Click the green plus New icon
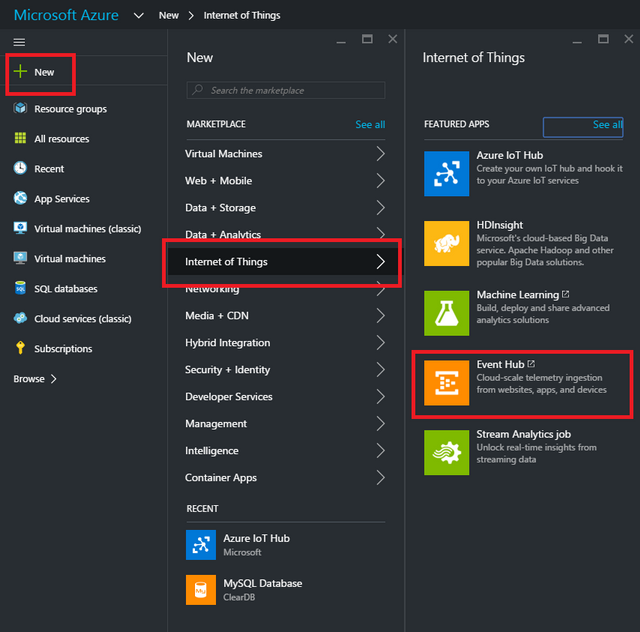 [20, 71]
